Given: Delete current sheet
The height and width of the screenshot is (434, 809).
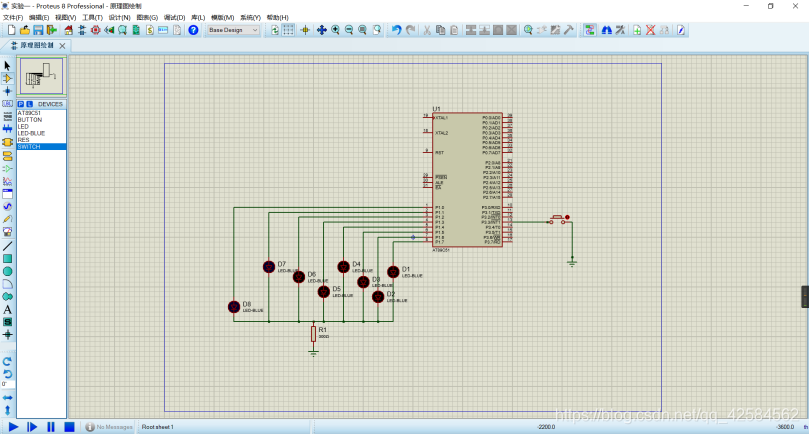Looking at the screenshot, I should [651, 30].
